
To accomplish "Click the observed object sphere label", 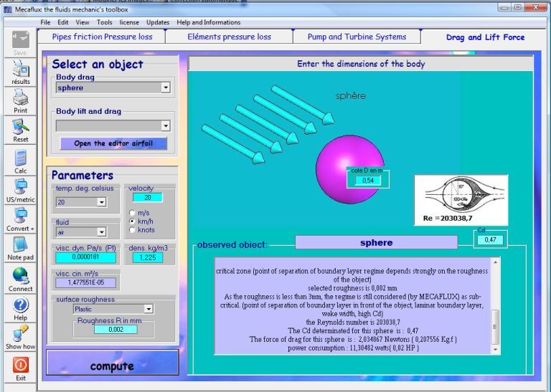I will [x=376, y=242].
